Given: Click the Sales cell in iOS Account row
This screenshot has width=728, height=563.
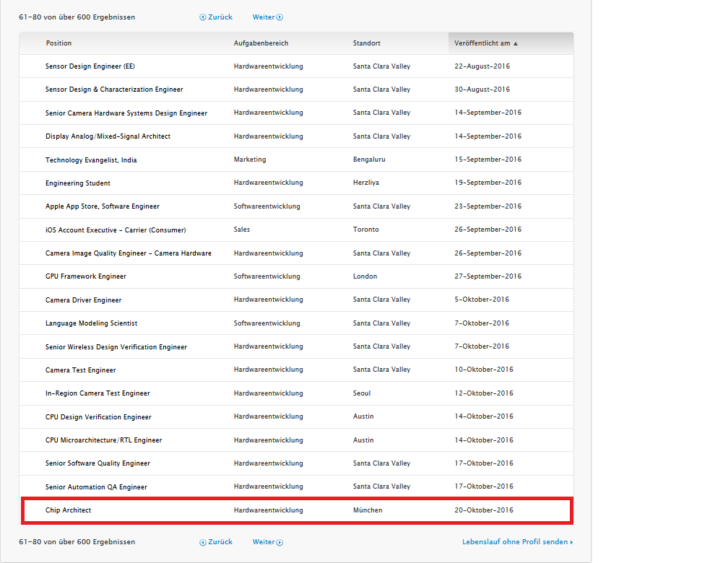Looking at the screenshot, I should click(242, 230).
